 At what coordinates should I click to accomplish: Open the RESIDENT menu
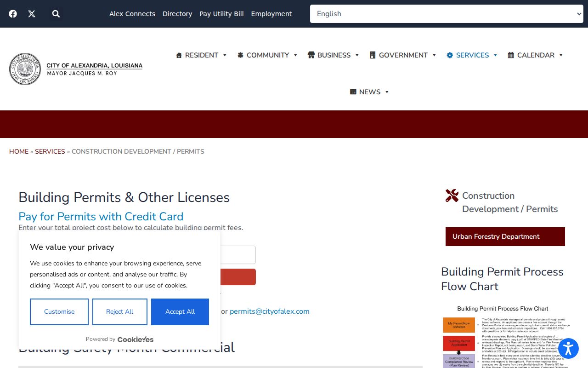[x=202, y=55]
